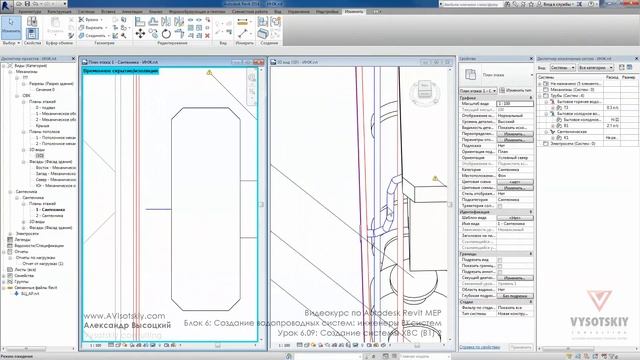Open Справка по свойствам link

(x=480, y=347)
